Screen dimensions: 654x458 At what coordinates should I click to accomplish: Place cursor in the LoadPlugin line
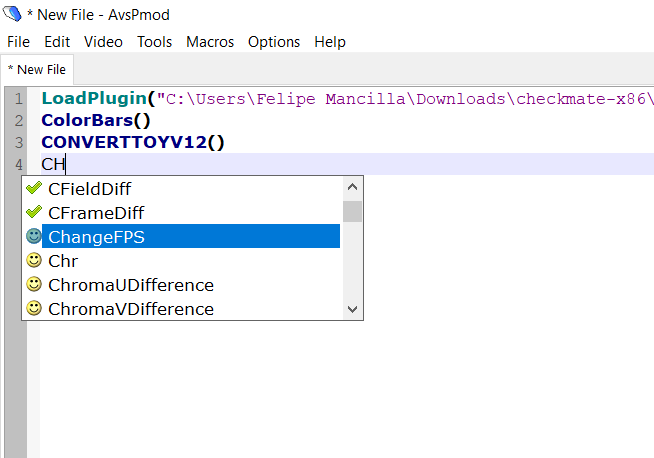click(347, 98)
